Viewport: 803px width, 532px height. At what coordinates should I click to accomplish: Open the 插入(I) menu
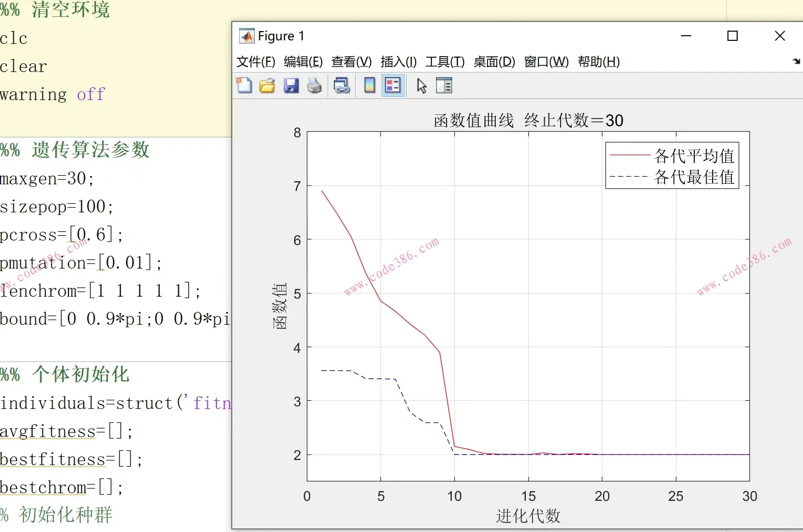click(x=399, y=62)
